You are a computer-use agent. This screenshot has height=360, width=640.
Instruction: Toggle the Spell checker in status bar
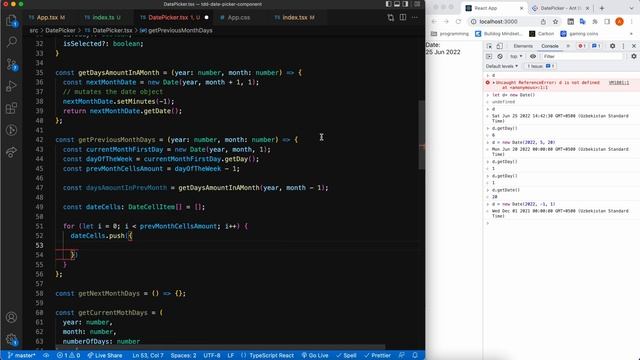pyautogui.click(x=346, y=356)
